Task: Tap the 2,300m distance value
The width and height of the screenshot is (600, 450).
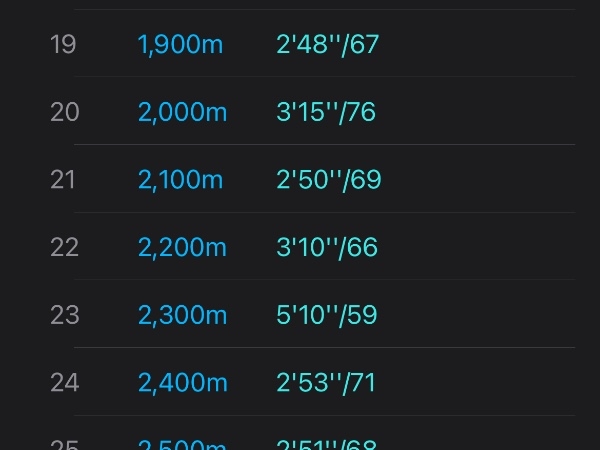Action: pyautogui.click(x=183, y=316)
